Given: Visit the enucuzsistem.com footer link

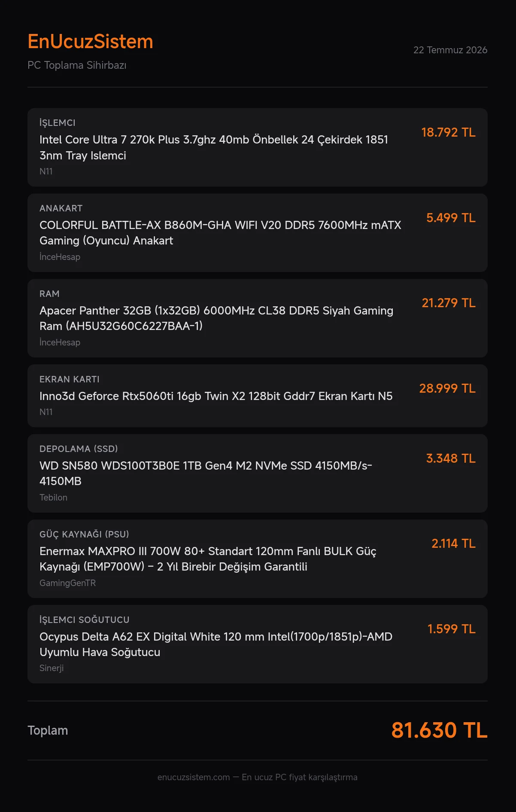Looking at the screenshot, I should tap(194, 777).
